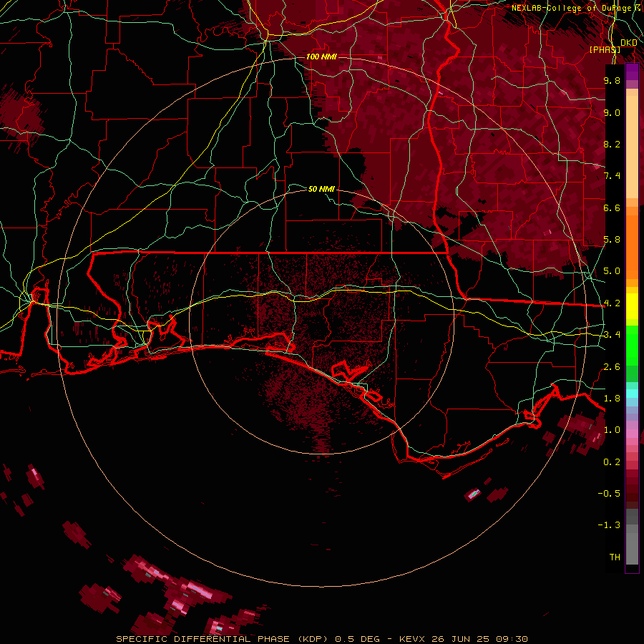
Task: Click the 100 NMI range ring label
Action: (x=321, y=57)
